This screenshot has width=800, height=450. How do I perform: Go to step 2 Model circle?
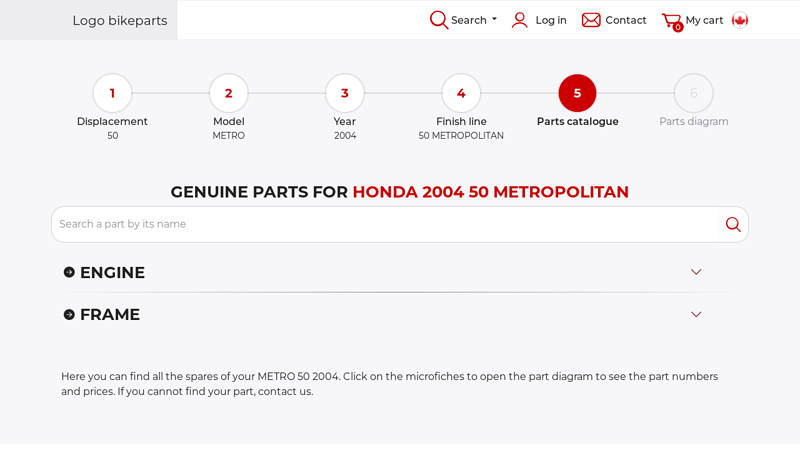pos(229,93)
